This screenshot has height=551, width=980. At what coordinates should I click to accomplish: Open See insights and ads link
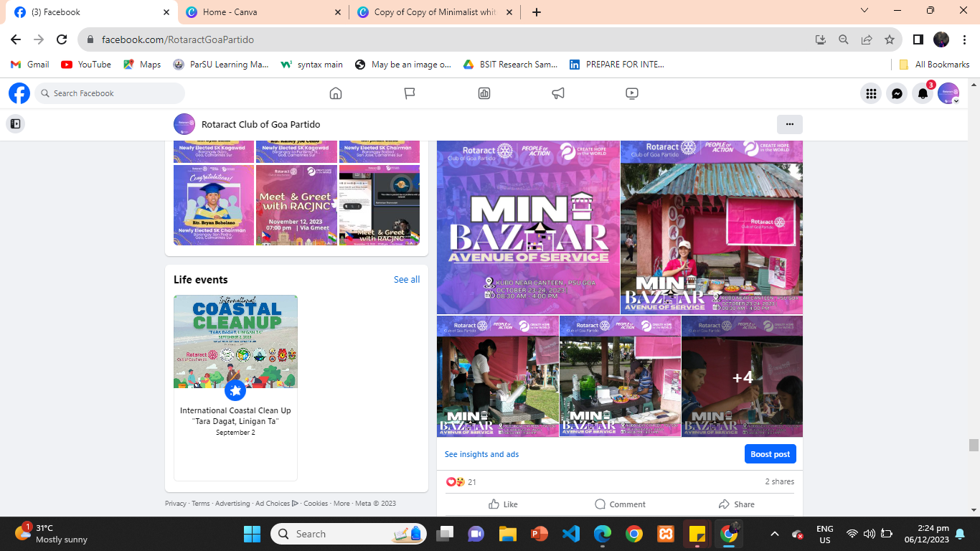point(481,454)
